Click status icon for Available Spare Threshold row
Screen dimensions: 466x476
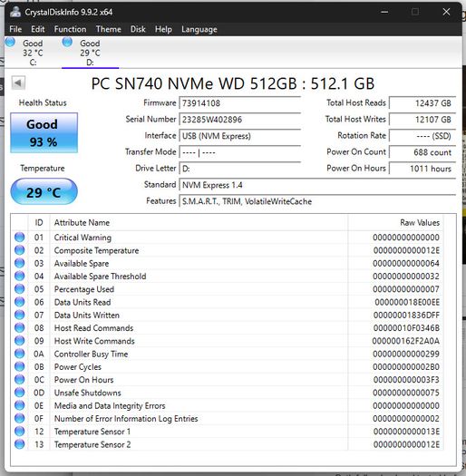pyautogui.click(x=19, y=276)
